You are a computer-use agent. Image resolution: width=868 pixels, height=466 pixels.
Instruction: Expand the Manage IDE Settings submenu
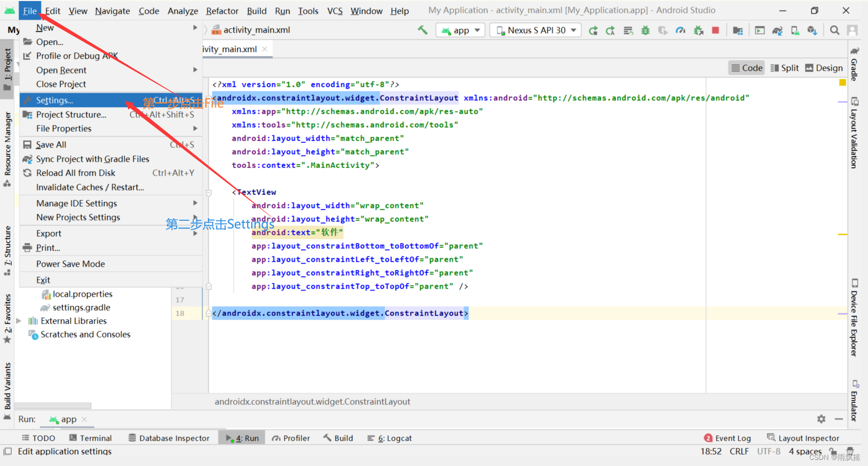click(x=111, y=203)
